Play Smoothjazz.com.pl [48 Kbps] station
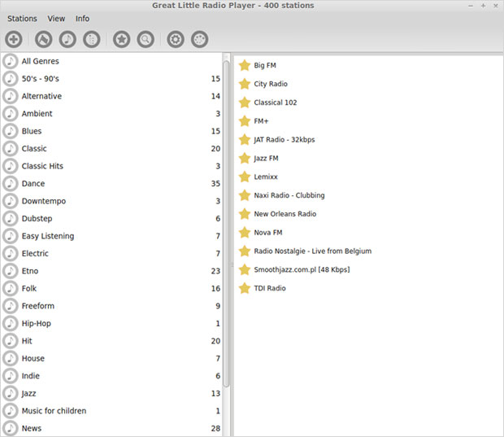The width and height of the screenshot is (504, 437). (x=302, y=269)
